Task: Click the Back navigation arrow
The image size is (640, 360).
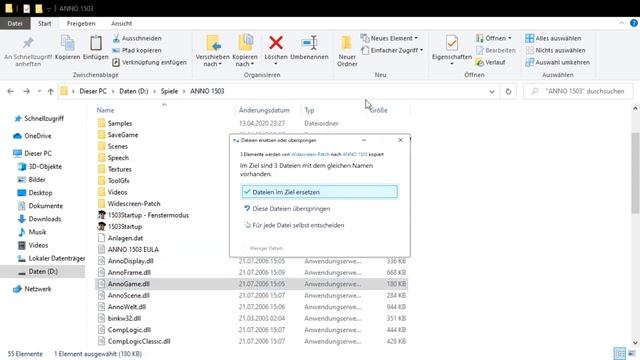Action: (11, 91)
